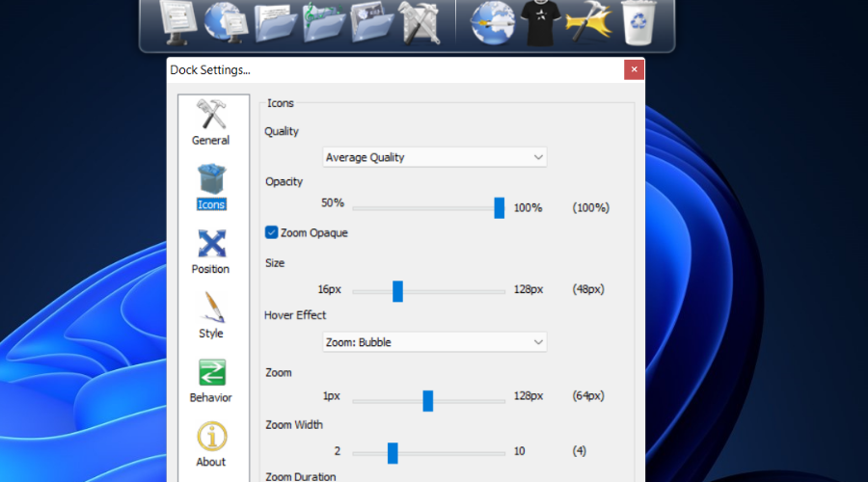Image resolution: width=868 pixels, height=482 pixels.
Task: Select the Icons settings section
Action: click(211, 187)
